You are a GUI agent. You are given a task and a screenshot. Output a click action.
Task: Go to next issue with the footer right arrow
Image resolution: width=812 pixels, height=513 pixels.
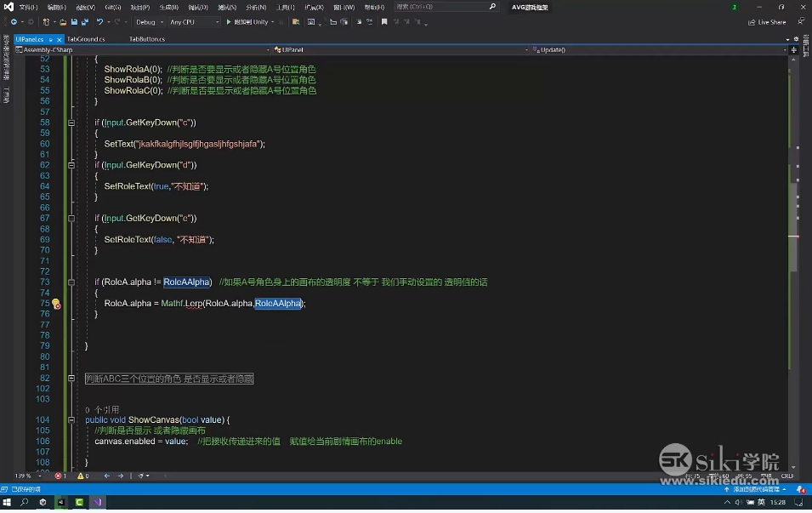click(x=121, y=476)
